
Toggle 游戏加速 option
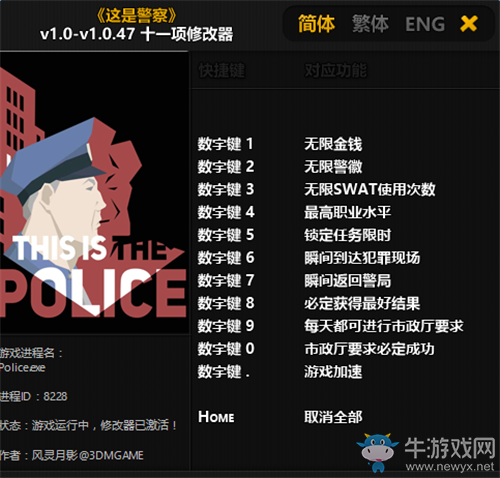tap(333, 372)
